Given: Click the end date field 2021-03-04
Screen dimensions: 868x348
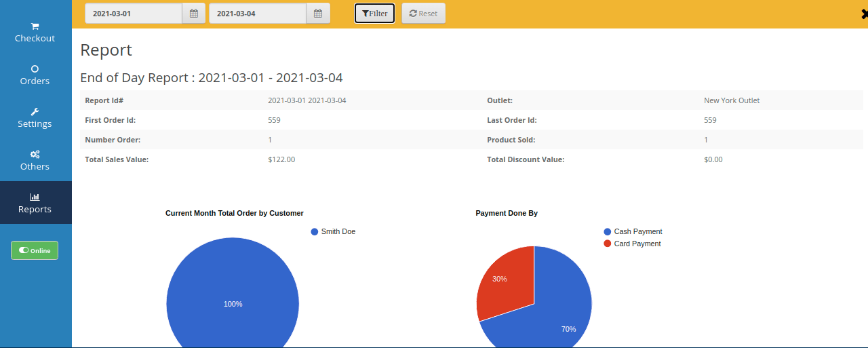Looking at the screenshot, I should [258, 14].
